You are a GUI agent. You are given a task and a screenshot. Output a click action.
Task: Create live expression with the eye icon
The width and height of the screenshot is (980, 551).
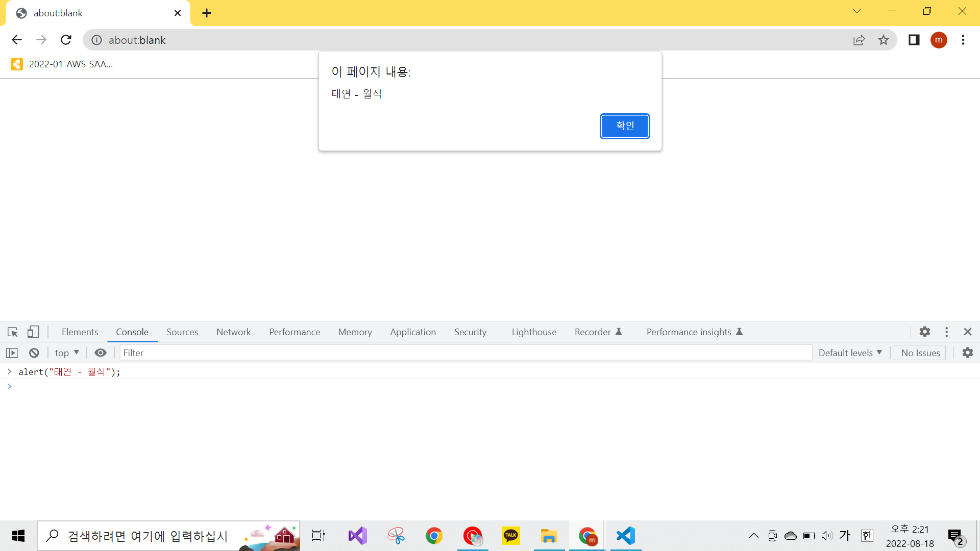(x=101, y=353)
